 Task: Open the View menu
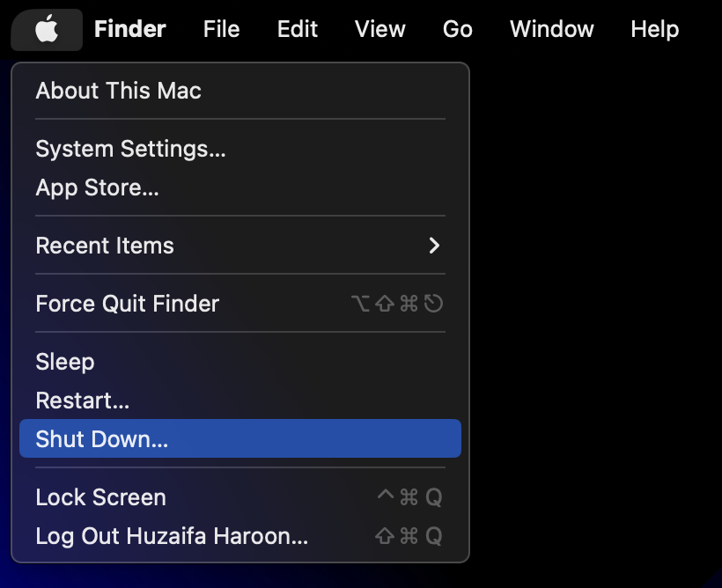(x=379, y=30)
